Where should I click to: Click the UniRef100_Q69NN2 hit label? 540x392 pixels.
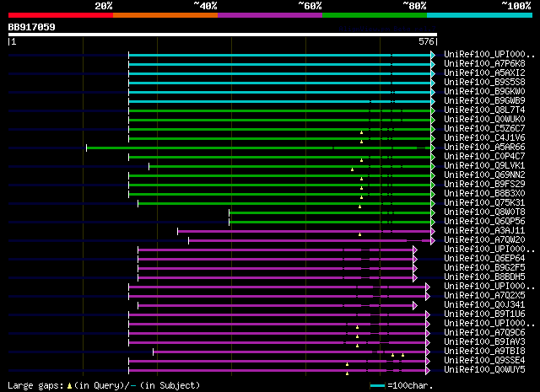484,175
